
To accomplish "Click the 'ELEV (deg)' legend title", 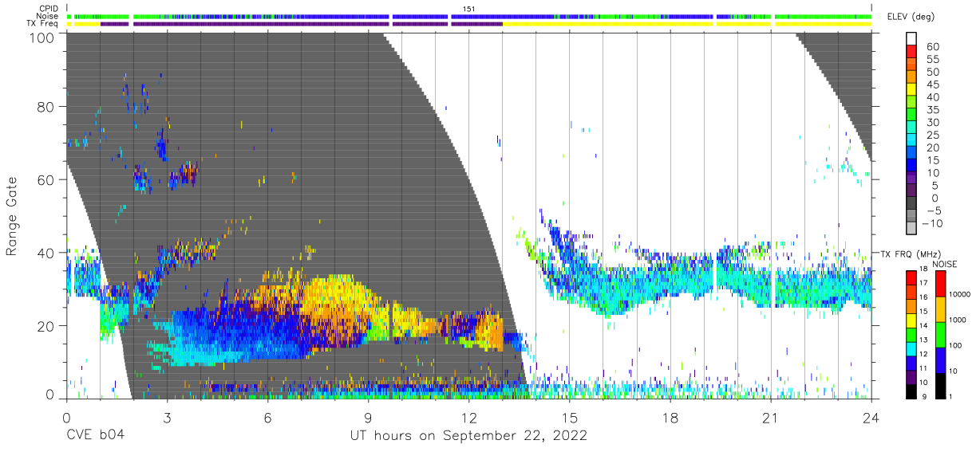I will pos(910,17).
